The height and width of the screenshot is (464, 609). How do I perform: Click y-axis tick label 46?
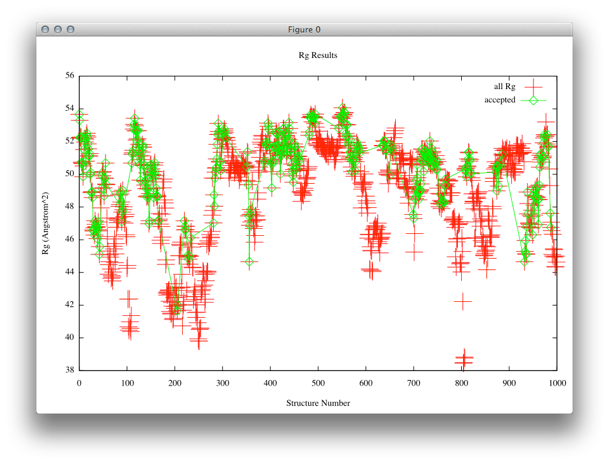[x=69, y=239]
